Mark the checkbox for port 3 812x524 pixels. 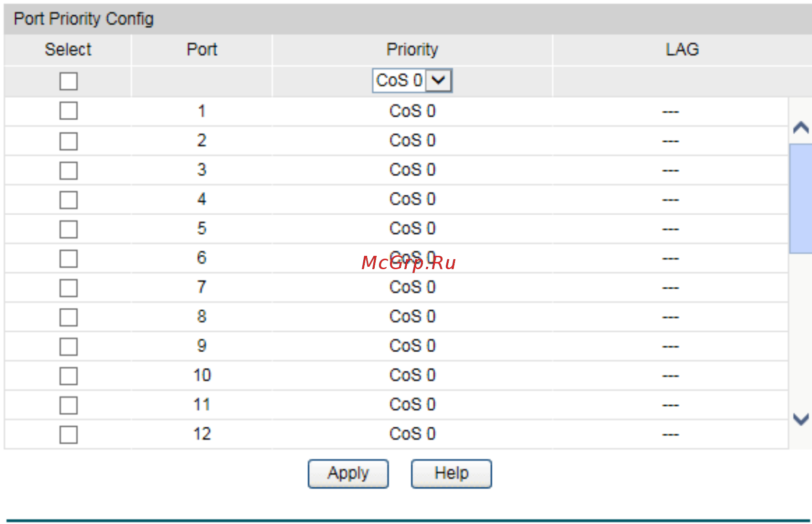[69, 170]
